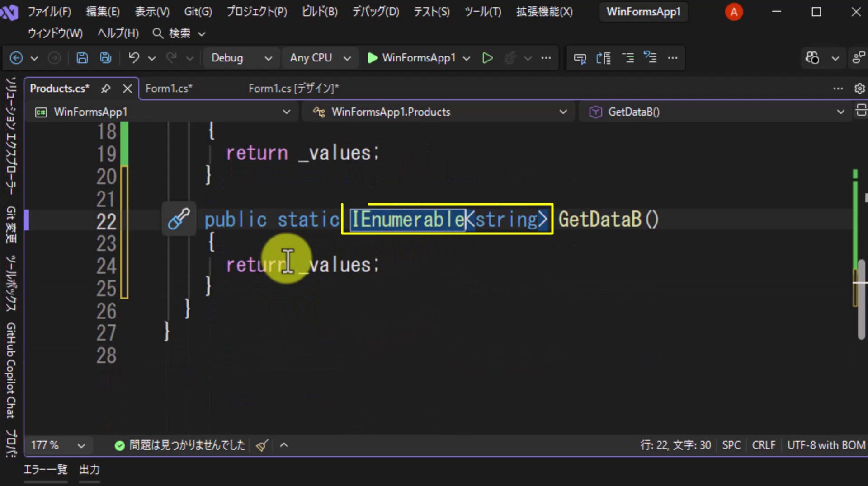868x486 pixels.
Task: Click the navigate backward arrow icon
Action: (x=16, y=58)
